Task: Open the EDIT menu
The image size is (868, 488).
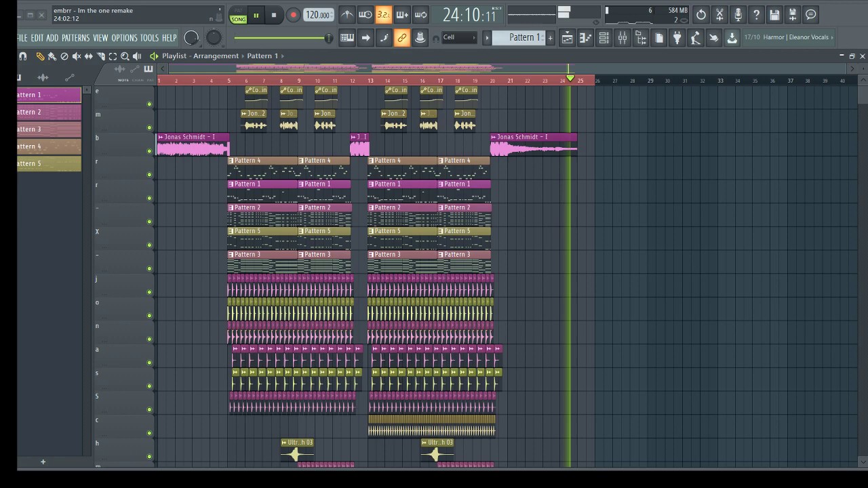Action: point(37,38)
